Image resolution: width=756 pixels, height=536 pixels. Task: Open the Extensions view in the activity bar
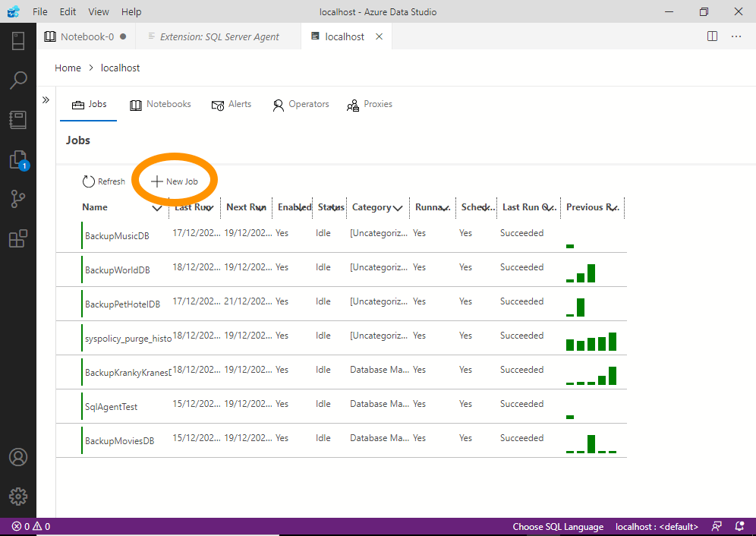pyautogui.click(x=18, y=238)
